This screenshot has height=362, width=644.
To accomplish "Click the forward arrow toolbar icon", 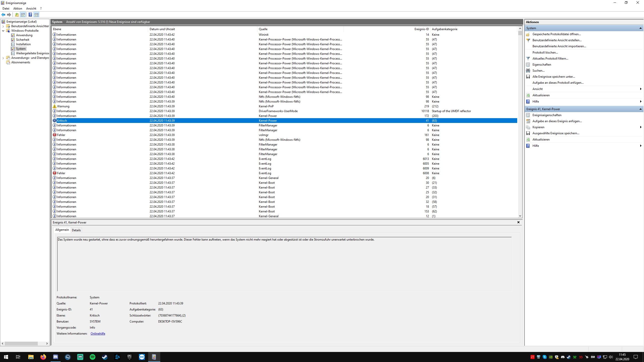I will click(x=9, y=15).
